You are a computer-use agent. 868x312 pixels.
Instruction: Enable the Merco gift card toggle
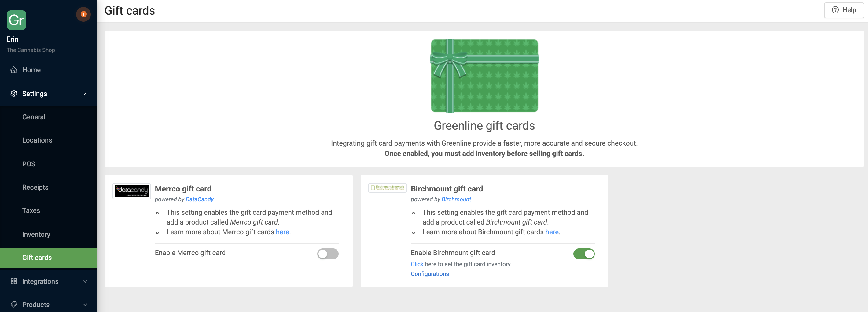click(328, 254)
